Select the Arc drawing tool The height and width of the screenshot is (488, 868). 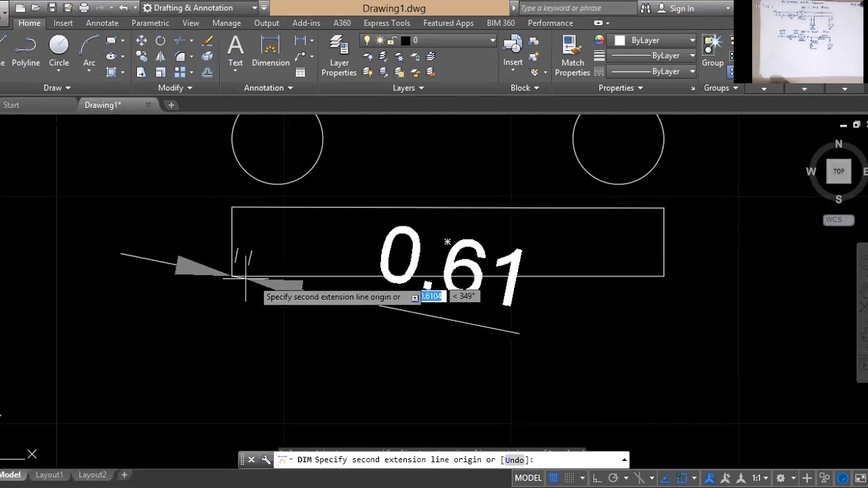(89, 52)
